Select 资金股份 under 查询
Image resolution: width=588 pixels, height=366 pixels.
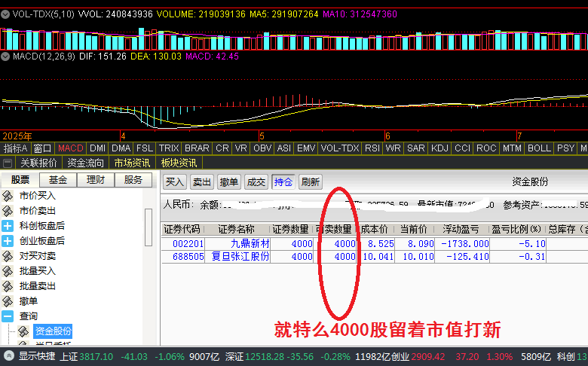[53, 331]
